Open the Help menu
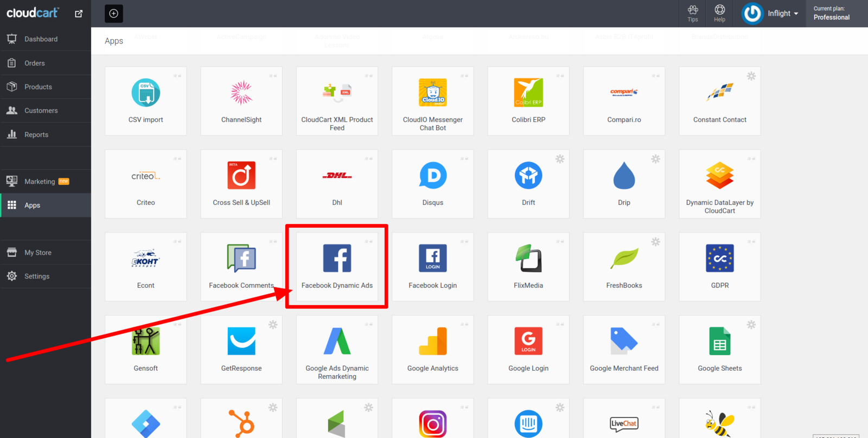 pos(719,14)
